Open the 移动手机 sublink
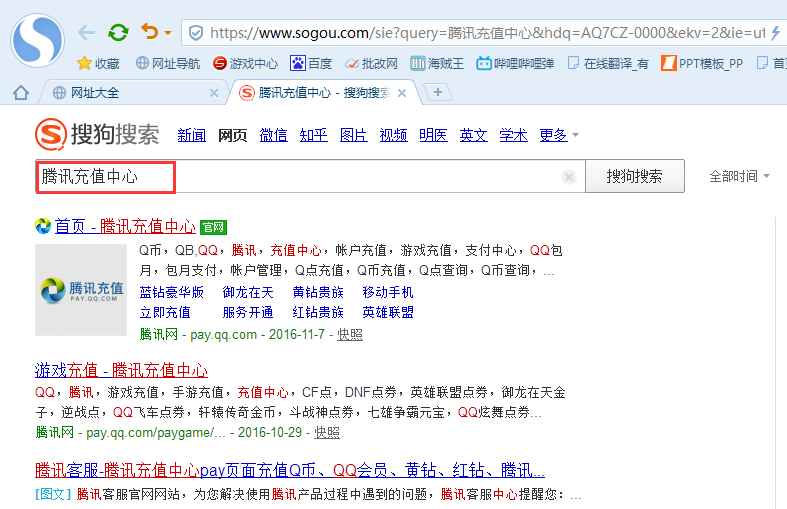This screenshot has width=787, height=509. pos(388,292)
